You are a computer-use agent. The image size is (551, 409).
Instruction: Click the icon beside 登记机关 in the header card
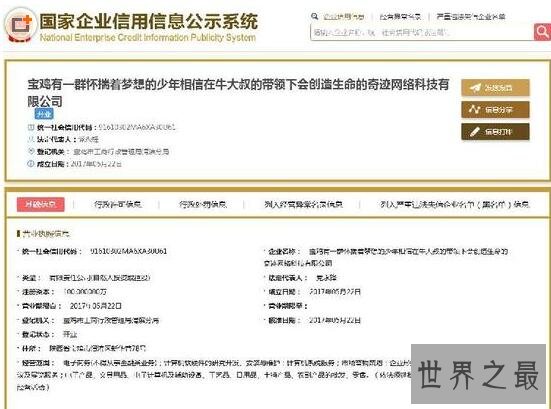(31, 151)
